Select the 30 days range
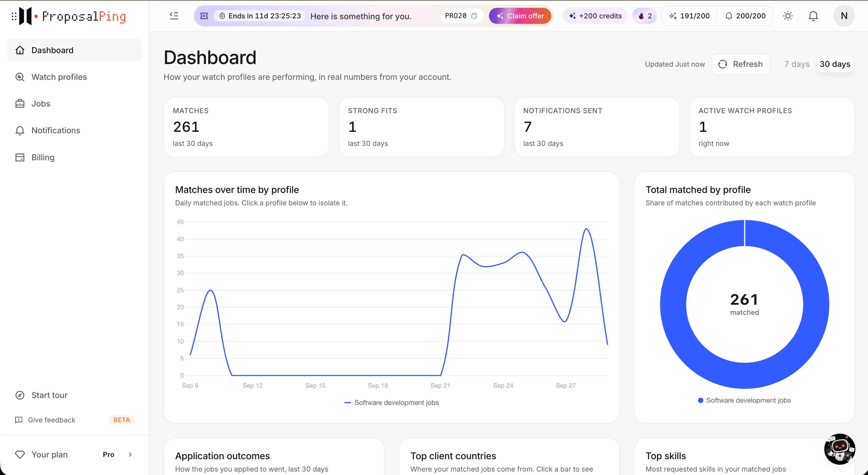Image resolution: width=868 pixels, height=475 pixels. click(835, 64)
